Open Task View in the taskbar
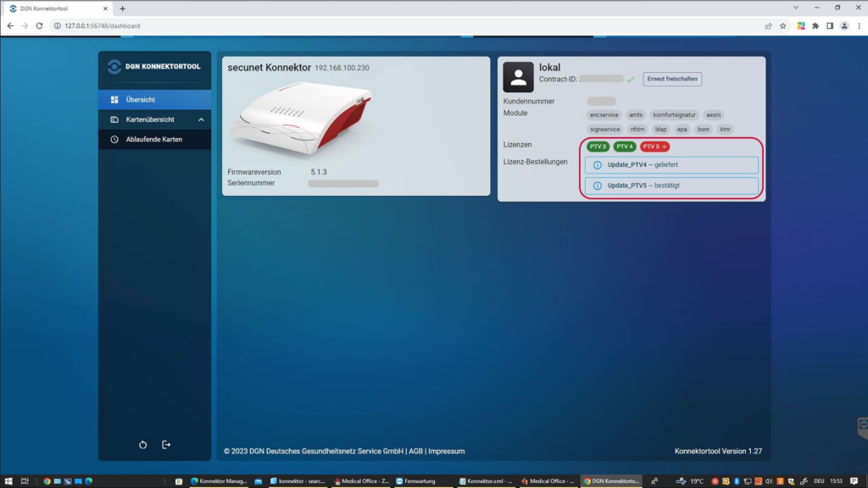The height and width of the screenshot is (488, 868). pyautogui.click(x=25, y=481)
